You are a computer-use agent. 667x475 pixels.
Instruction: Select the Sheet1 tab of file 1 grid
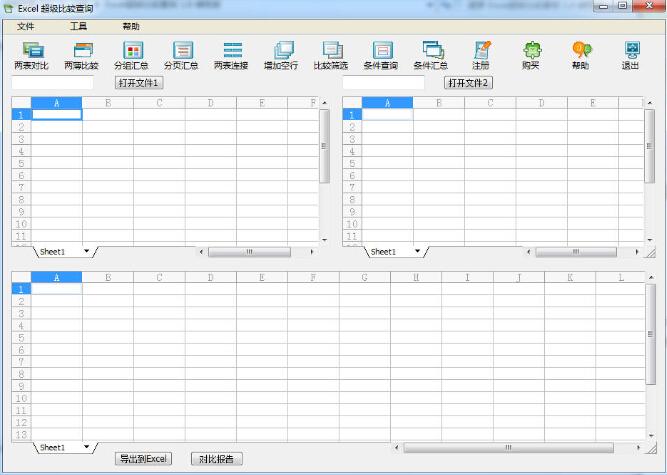coord(53,252)
